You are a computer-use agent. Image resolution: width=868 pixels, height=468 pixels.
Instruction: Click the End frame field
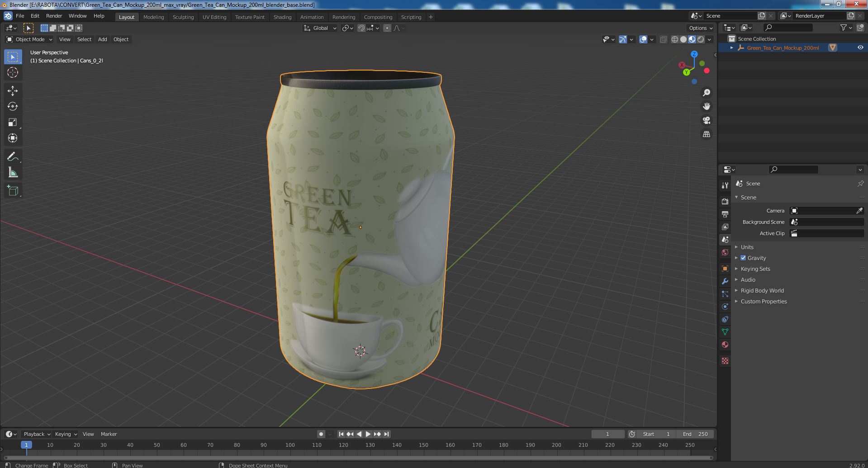click(x=695, y=434)
